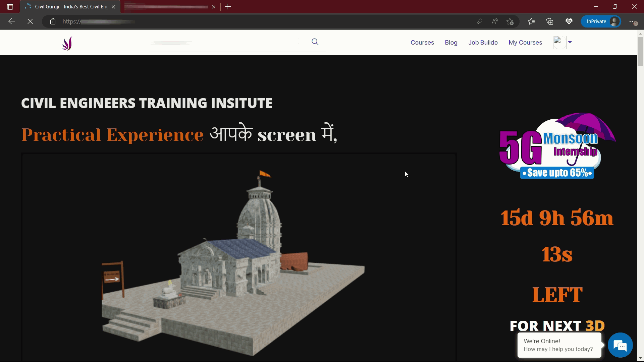The width and height of the screenshot is (644, 362).
Task: Open the live chat bubble icon
Action: pyautogui.click(x=620, y=345)
